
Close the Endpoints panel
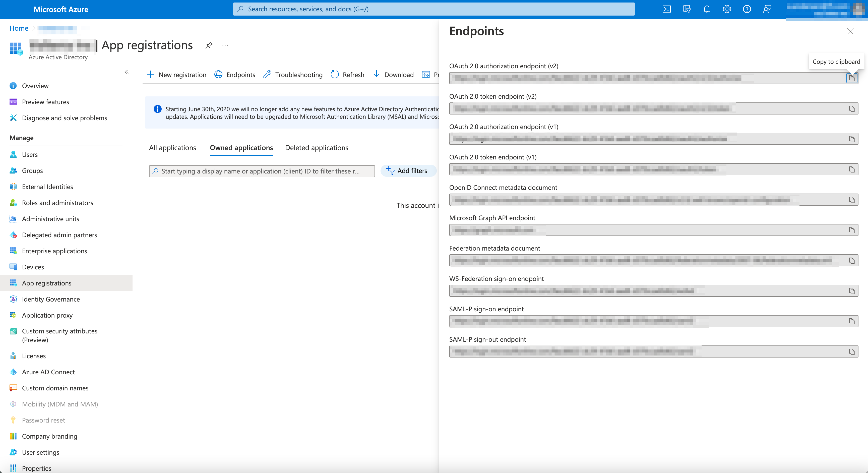(x=850, y=31)
